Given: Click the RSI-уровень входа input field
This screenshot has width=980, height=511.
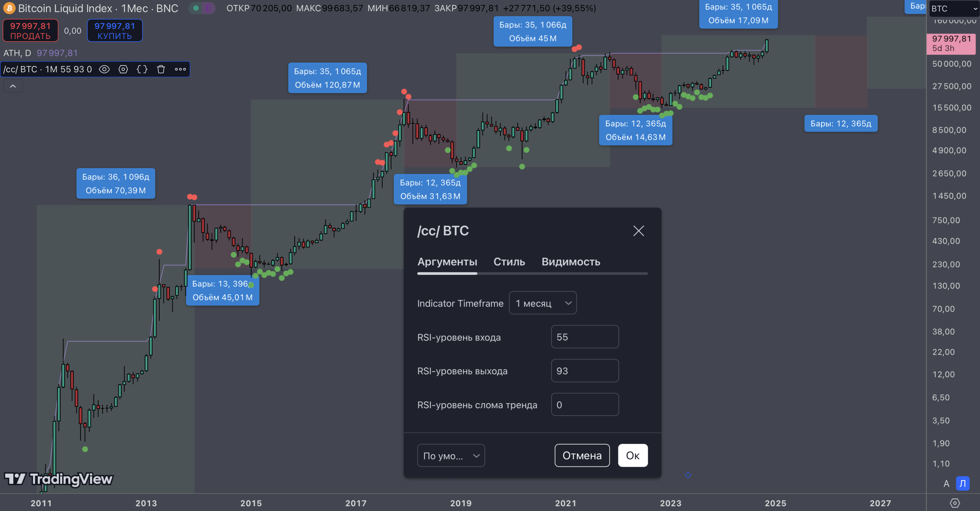Looking at the screenshot, I should [585, 337].
